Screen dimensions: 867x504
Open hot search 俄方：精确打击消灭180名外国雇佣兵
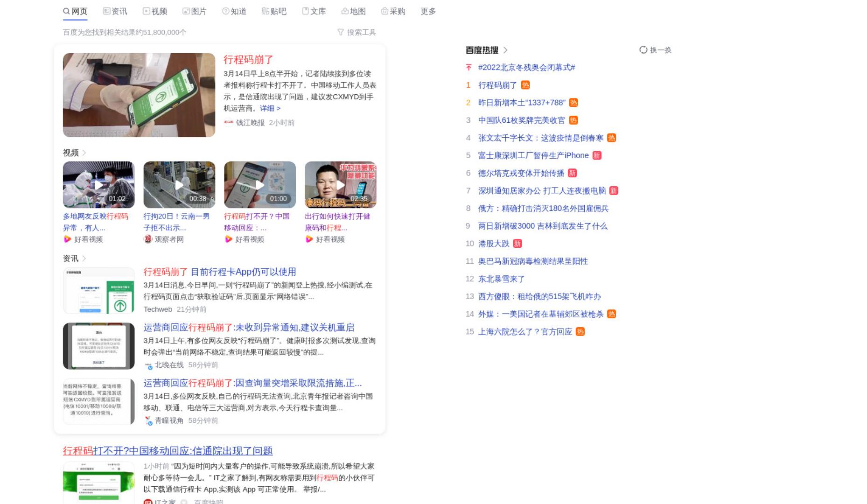click(x=543, y=209)
